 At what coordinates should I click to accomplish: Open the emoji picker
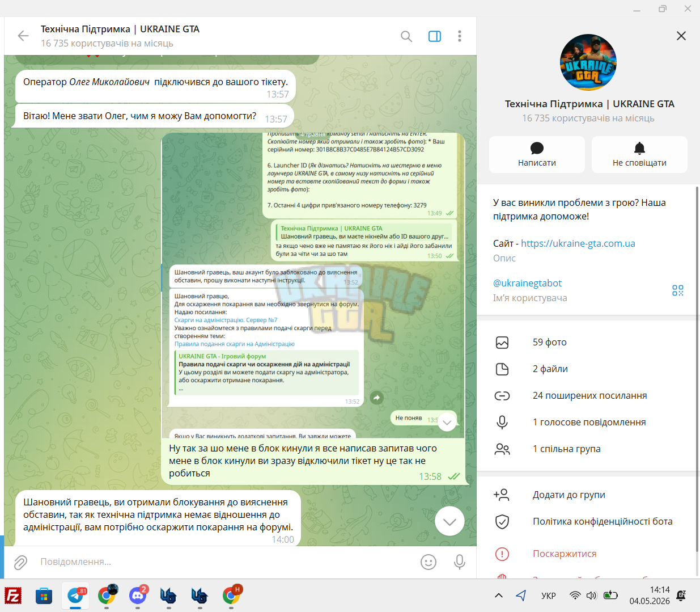point(429,562)
